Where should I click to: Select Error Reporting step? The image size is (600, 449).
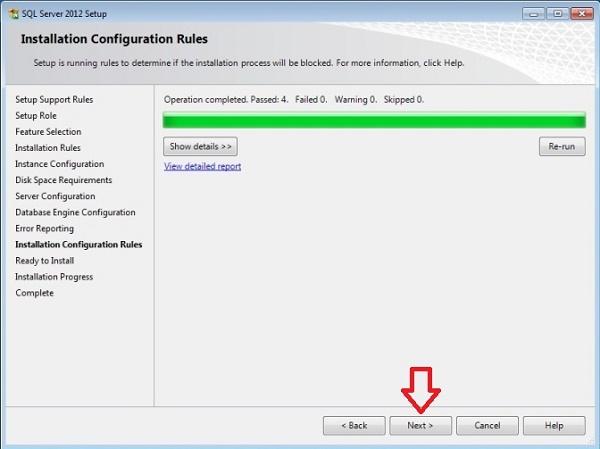44,228
